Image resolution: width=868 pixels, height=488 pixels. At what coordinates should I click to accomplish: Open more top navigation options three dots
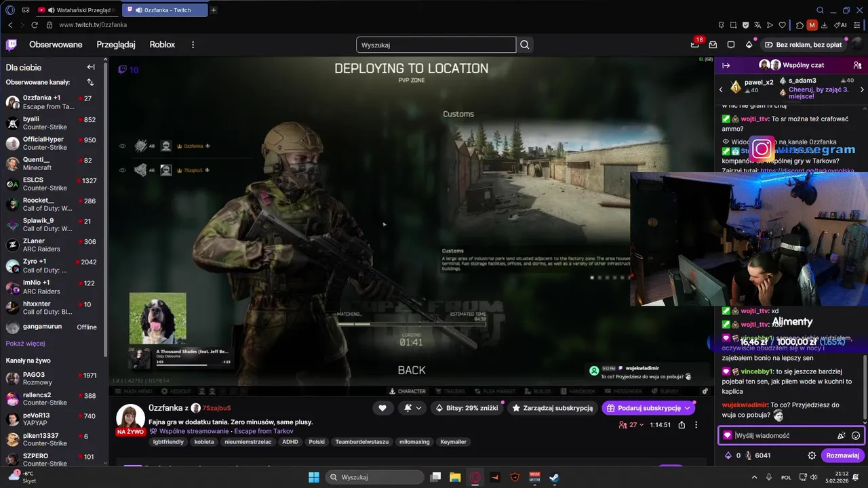[193, 45]
